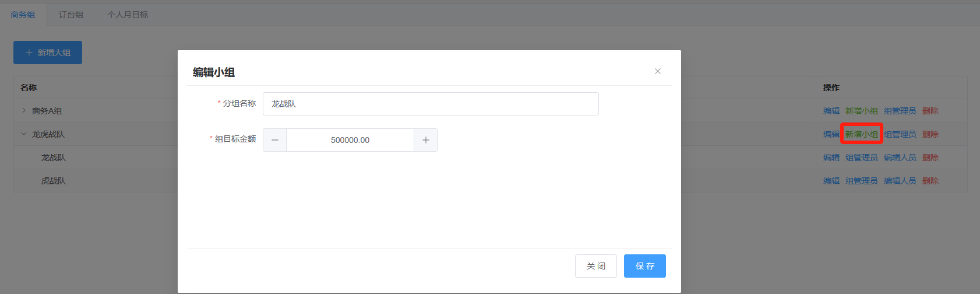Click 新增小组 link in 龙虎战队 row

tap(861, 134)
